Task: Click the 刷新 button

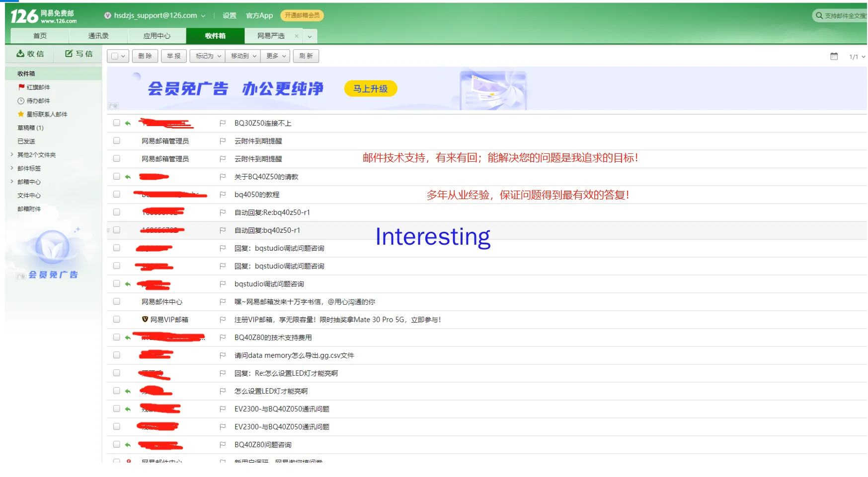Action: (306, 56)
